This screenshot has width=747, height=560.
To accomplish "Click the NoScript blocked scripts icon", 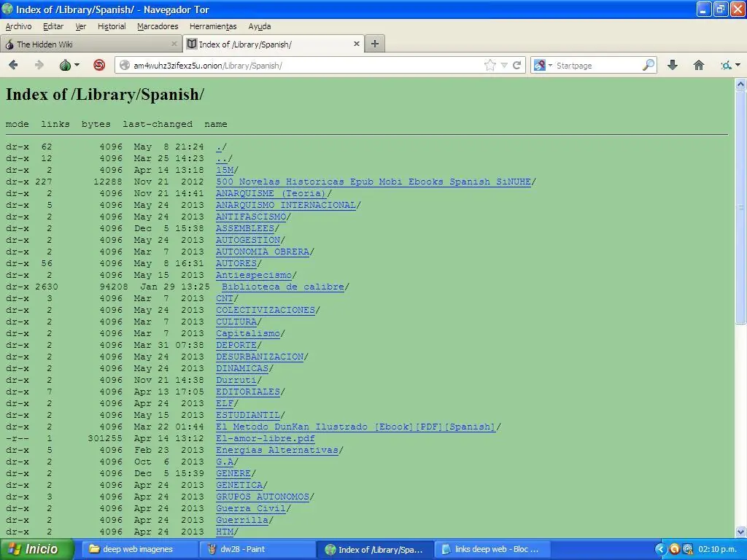I will click(99, 65).
